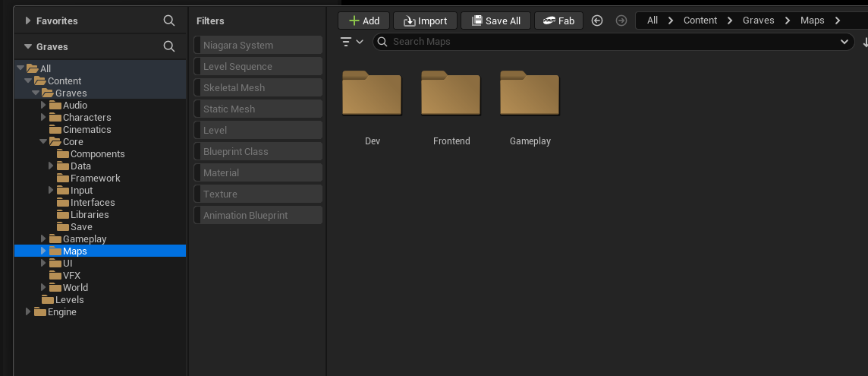Collapse the Content tree node arrow
The height and width of the screenshot is (376, 868).
(28, 81)
